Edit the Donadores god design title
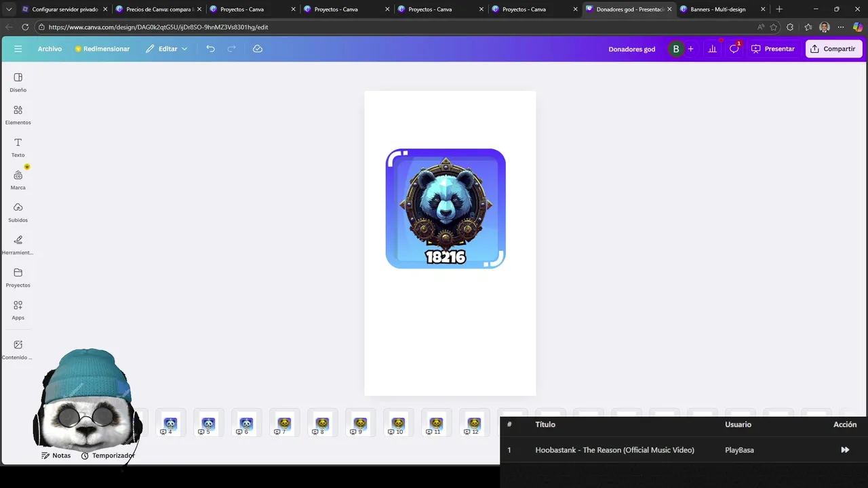The width and height of the screenshot is (868, 488). pyautogui.click(x=631, y=49)
